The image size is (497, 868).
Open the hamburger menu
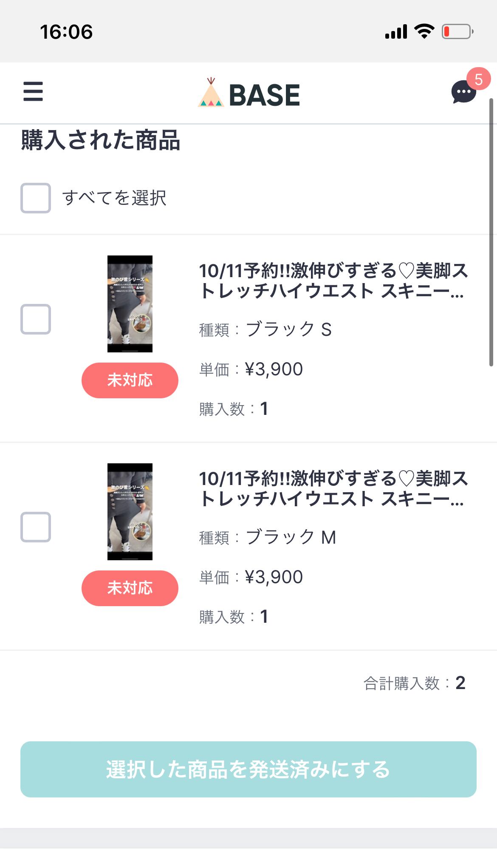click(x=33, y=91)
